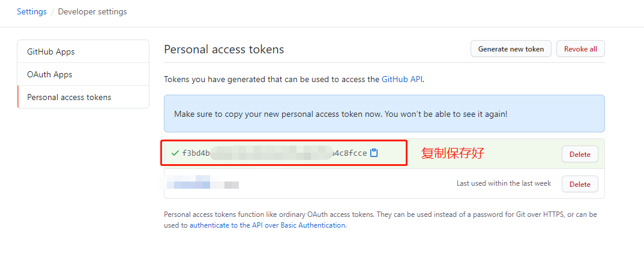Screen dimensions: 644x254
Task: Click Generate new token button
Action: tap(511, 49)
